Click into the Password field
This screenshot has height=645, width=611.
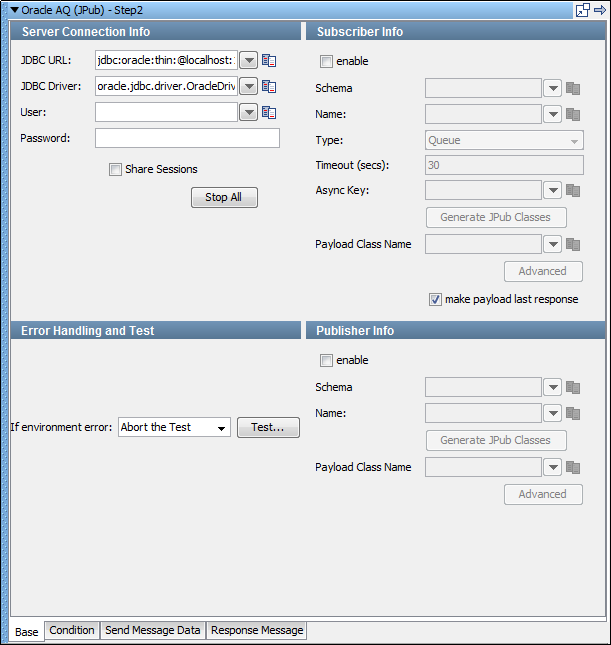coord(187,138)
